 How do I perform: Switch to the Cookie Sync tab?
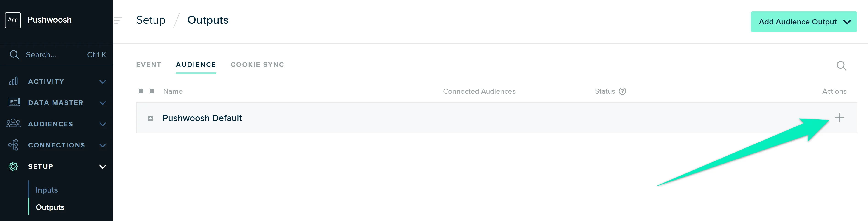point(257,65)
